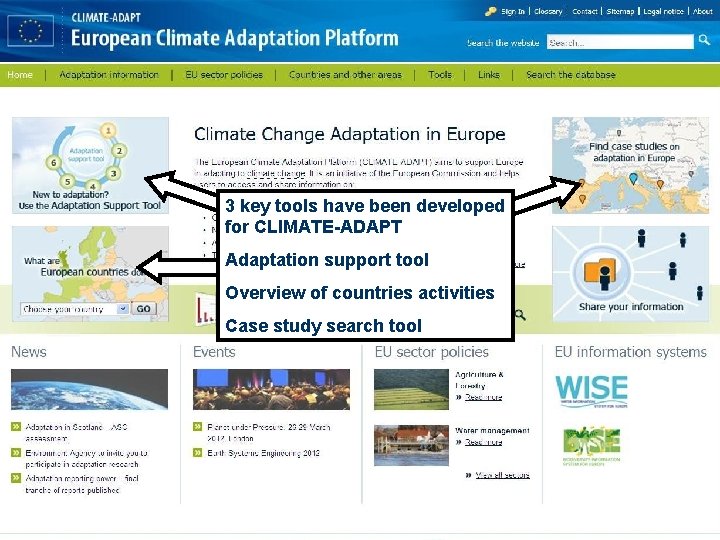Open the BISE biodiversity information system logo
This screenshot has height=540, width=720.
coord(592,446)
